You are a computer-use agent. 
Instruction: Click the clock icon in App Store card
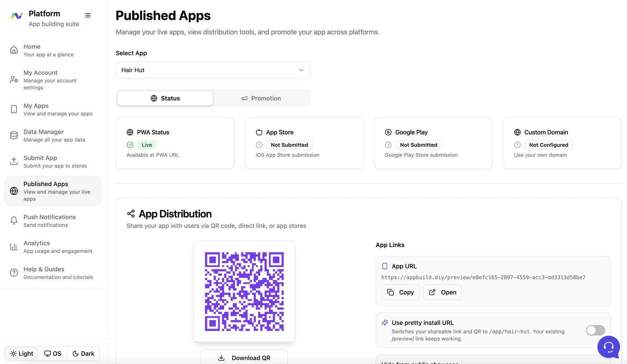[x=259, y=145]
